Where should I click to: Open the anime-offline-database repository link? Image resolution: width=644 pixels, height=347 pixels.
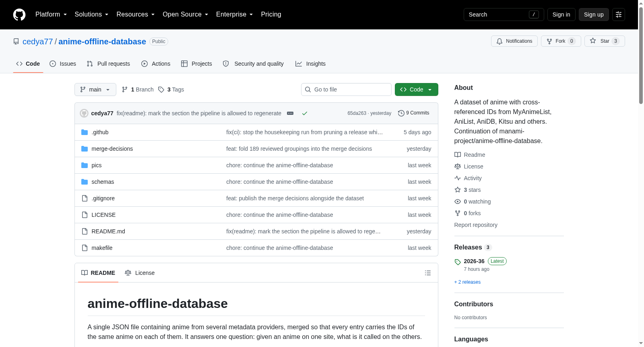click(x=102, y=42)
